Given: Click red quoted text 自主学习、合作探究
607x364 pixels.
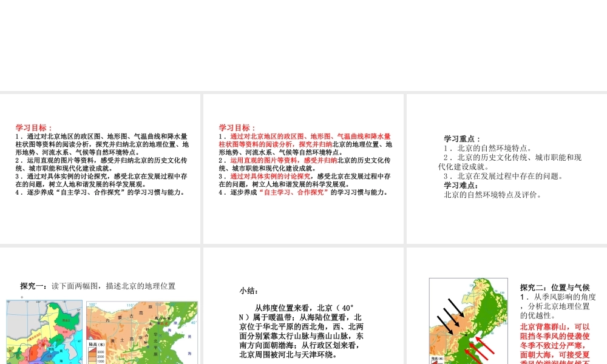Looking at the screenshot, I should pyautogui.click(x=294, y=192).
